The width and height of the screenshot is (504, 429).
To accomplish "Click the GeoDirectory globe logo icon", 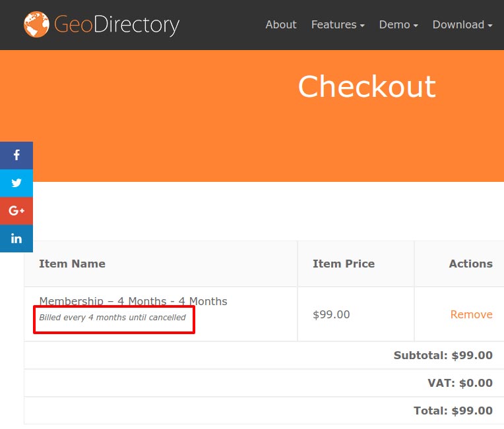I will point(36,25).
